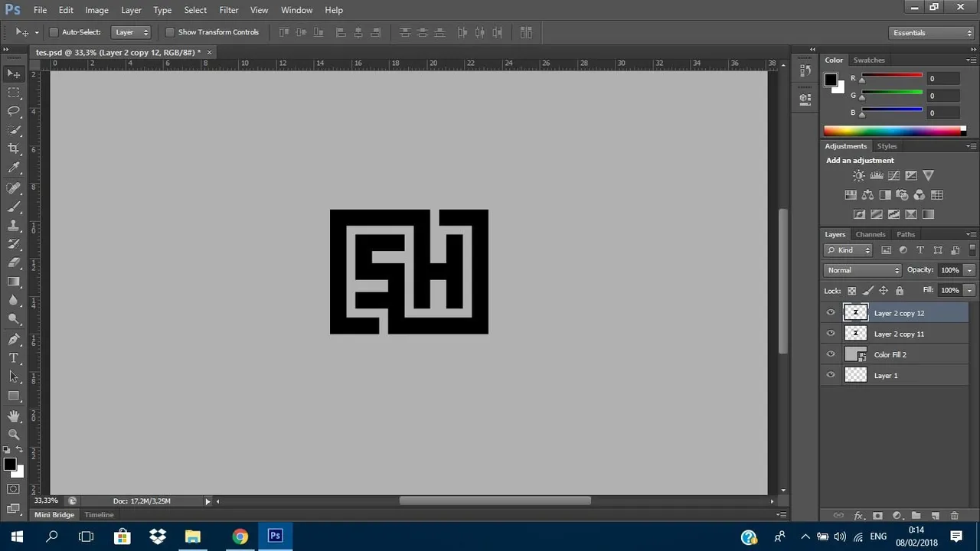Toggle the layer filter switch

[x=973, y=250]
